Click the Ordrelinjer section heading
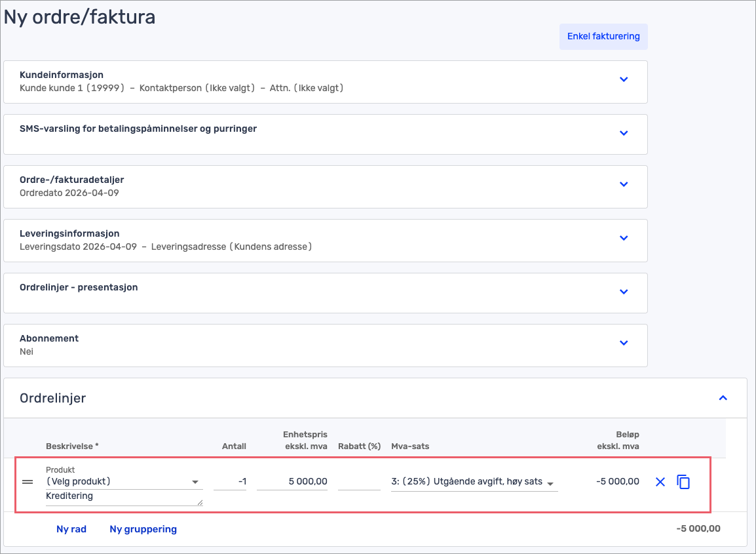 (53, 398)
